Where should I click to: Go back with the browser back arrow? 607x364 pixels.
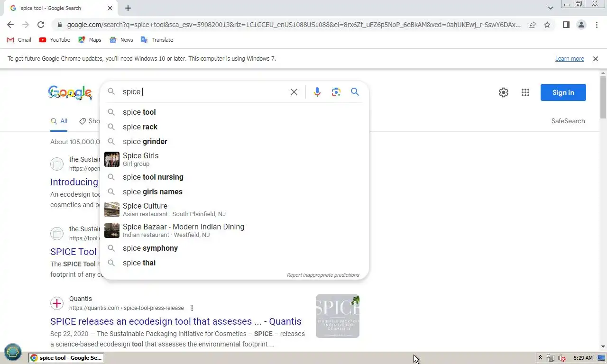(10, 25)
